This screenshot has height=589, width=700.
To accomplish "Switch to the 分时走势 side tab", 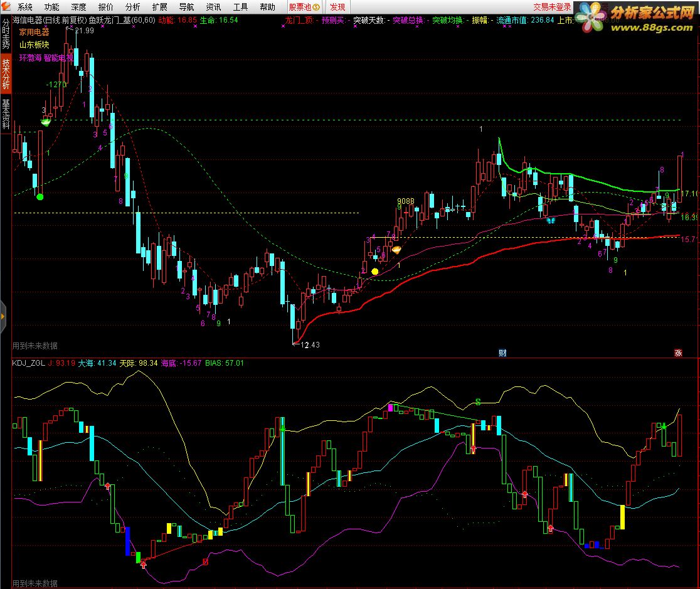I will pos(6,34).
